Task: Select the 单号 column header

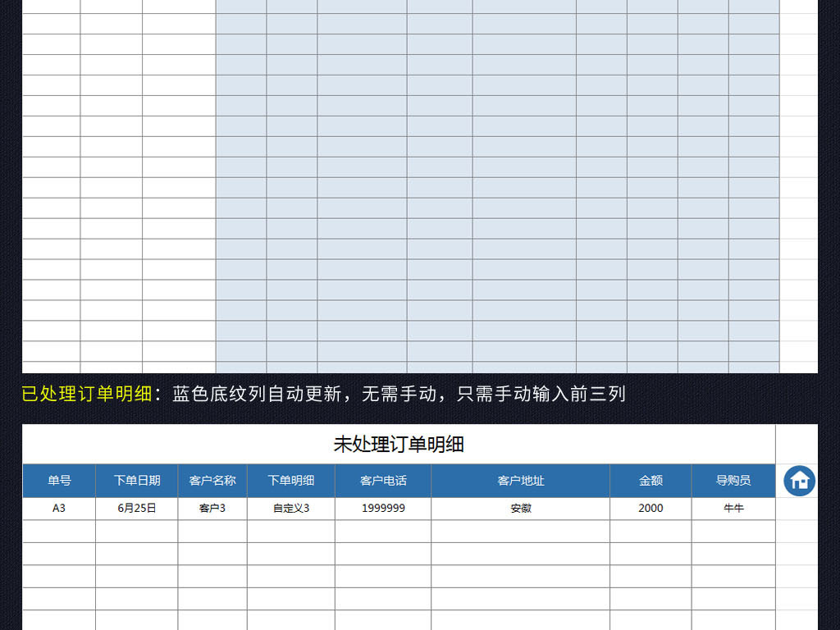Action: [x=59, y=481]
